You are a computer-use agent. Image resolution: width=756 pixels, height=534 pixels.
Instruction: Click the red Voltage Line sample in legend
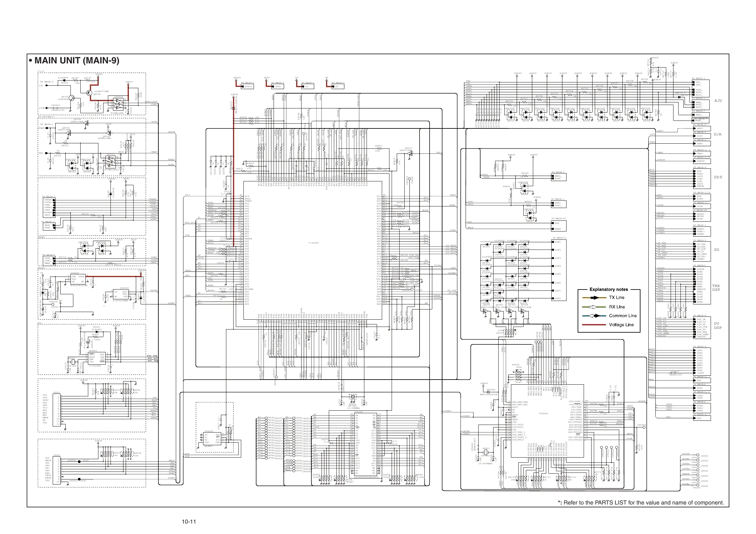pos(594,325)
